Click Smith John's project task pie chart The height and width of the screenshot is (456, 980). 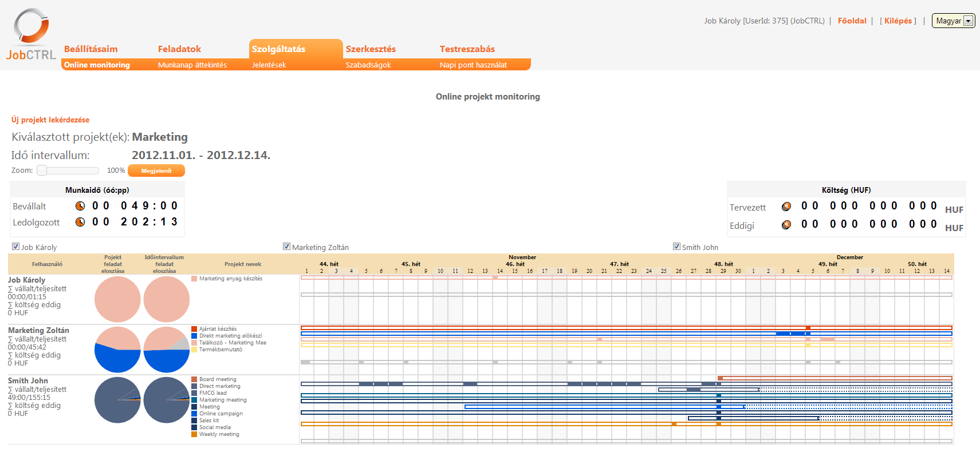pyautogui.click(x=117, y=400)
